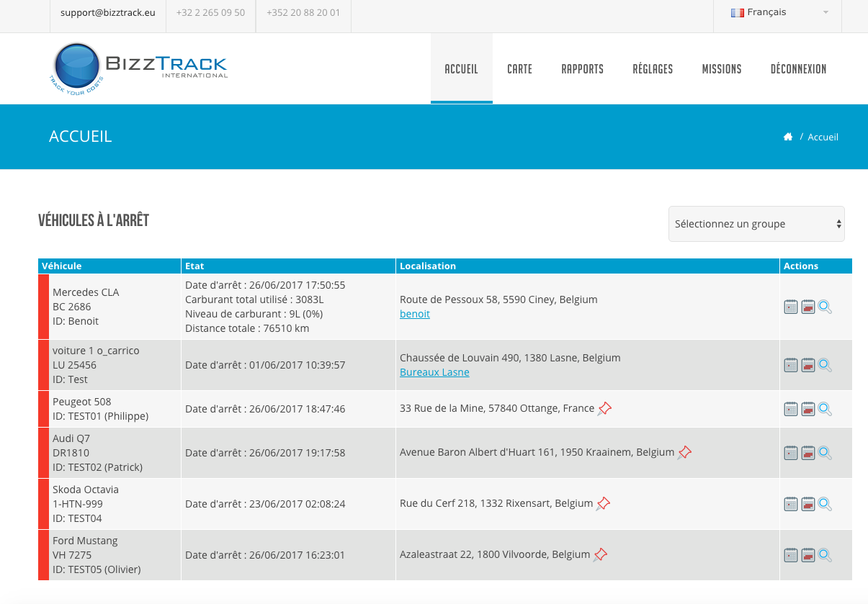Click stop date 26/06/2017 16:23:01

point(297,555)
